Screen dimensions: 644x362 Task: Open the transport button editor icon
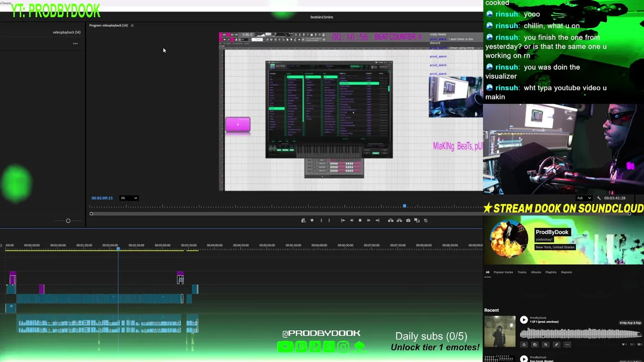(426, 220)
